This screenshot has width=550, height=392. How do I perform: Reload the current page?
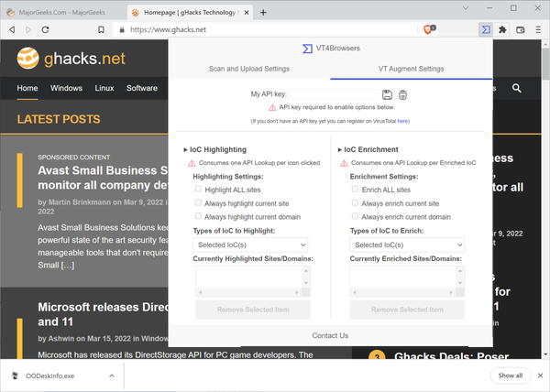pyautogui.click(x=45, y=30)
